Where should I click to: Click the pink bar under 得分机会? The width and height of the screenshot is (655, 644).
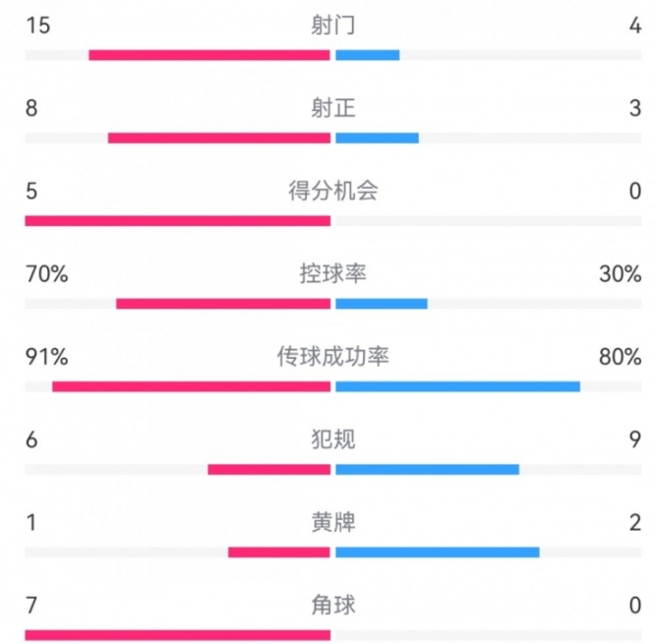pyautogui.click(x=177, y=220)
